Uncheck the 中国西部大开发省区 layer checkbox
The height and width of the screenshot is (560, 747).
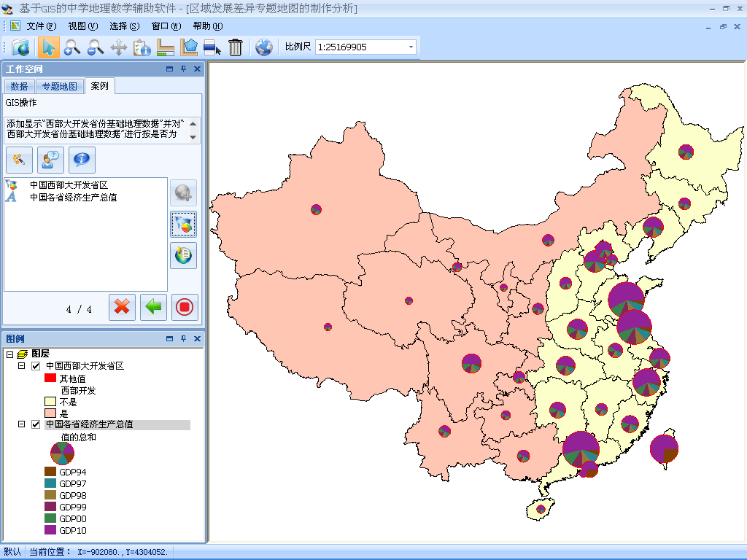pos(36,366)
